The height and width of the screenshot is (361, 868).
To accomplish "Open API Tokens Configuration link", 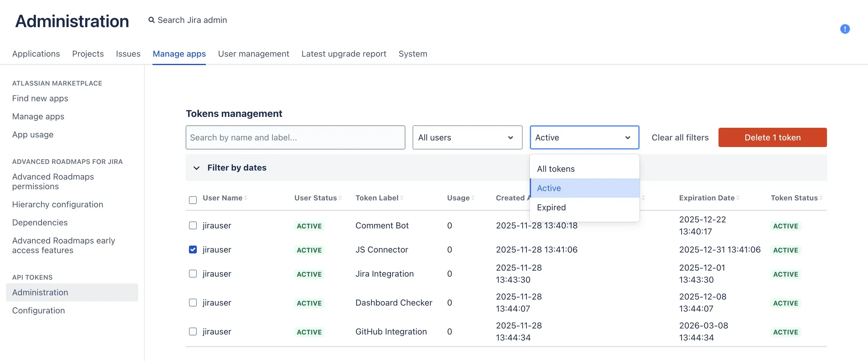I will [x=38, y=310].
